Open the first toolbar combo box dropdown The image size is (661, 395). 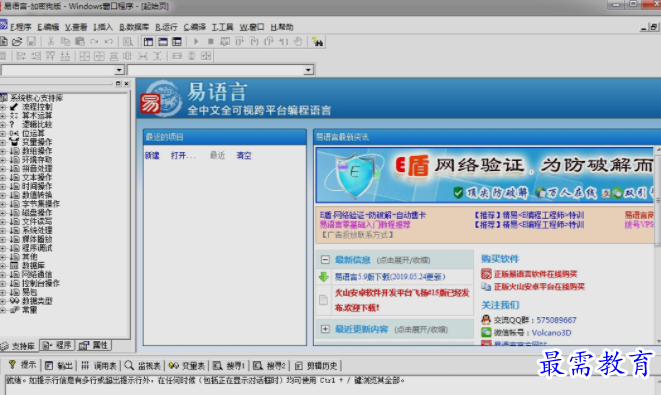click(x=119, y=70)
